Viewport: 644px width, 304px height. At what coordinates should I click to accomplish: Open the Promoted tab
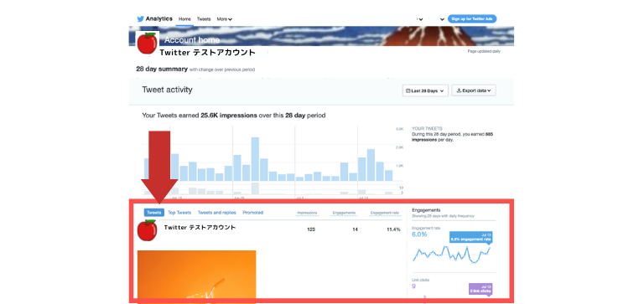253,213
